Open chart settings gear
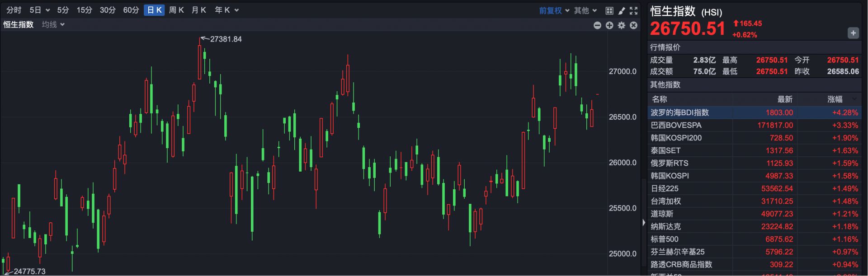 [622, 25]
